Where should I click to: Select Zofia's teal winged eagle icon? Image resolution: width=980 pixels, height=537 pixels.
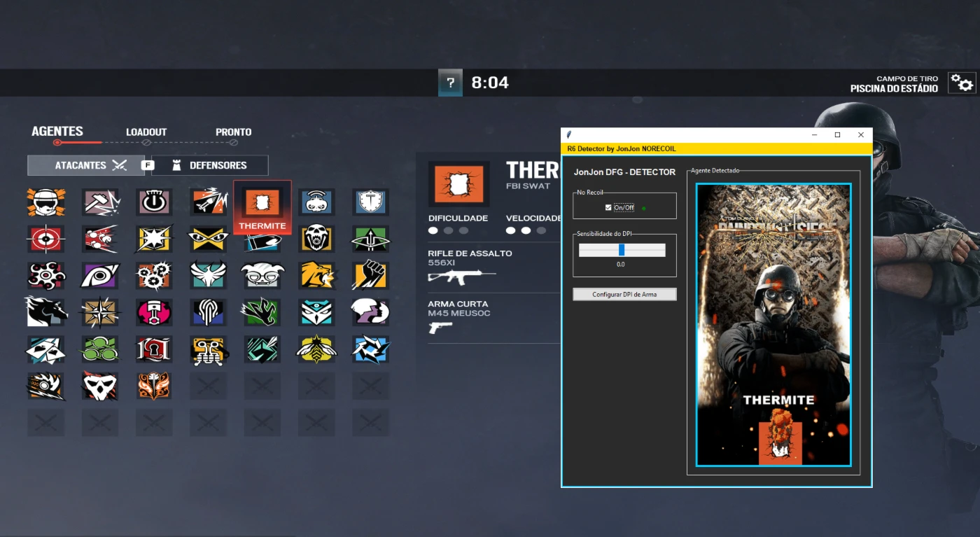click(209, 275)
